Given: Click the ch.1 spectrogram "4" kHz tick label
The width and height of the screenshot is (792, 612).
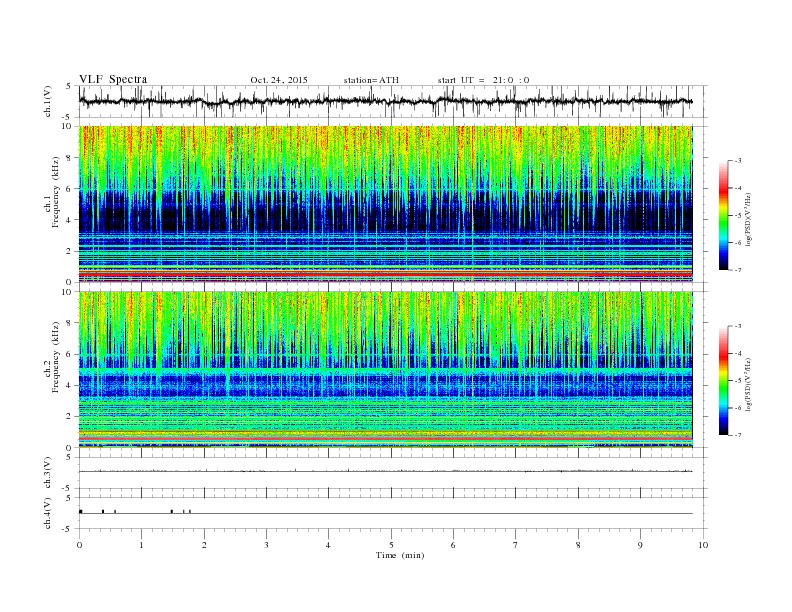Looking at the screenshot, I should tap(69, 220).
